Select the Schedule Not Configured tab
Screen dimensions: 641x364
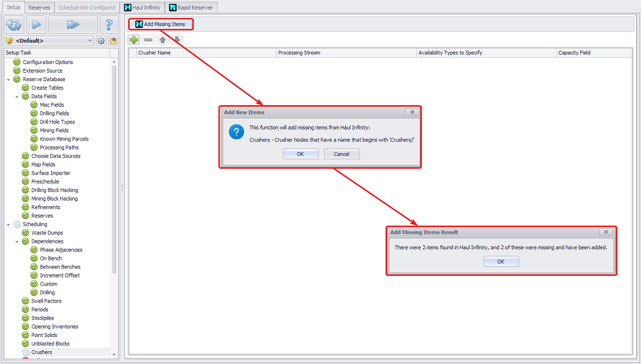(87, 7)
